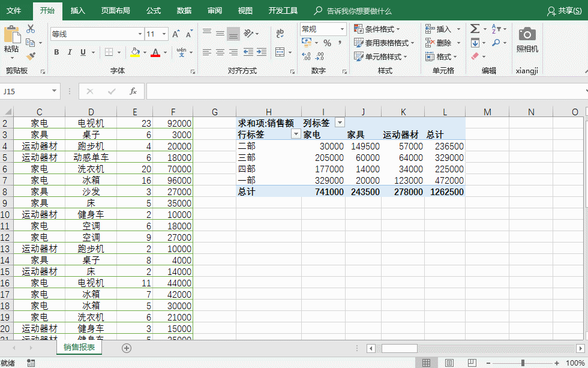This screenshot has height=368, width=588.
Task: Decrease font size with smaller A icon
Action: pos(189,34)
